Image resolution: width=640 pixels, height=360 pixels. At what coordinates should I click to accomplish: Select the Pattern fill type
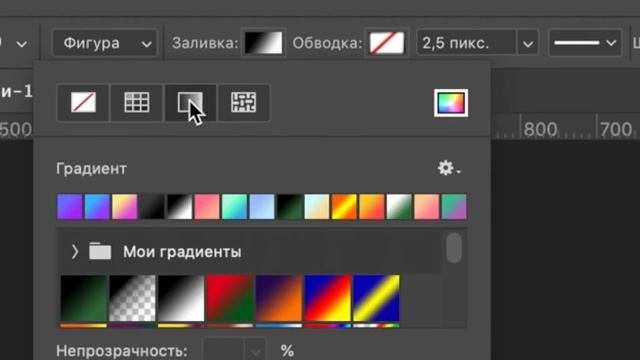(244, 102)
